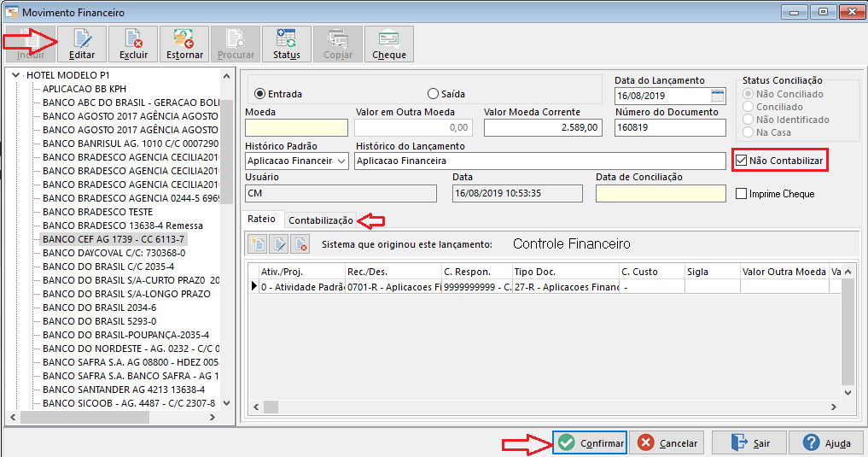Click the C. Custo column header
The image size is (868, 457).
pyautogui.click(x=651, y=272)
